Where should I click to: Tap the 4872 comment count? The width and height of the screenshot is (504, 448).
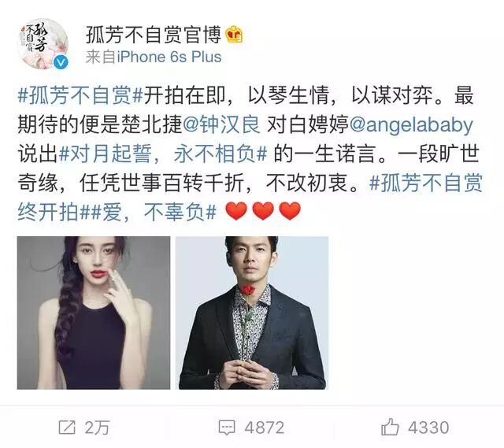point(265,428)
